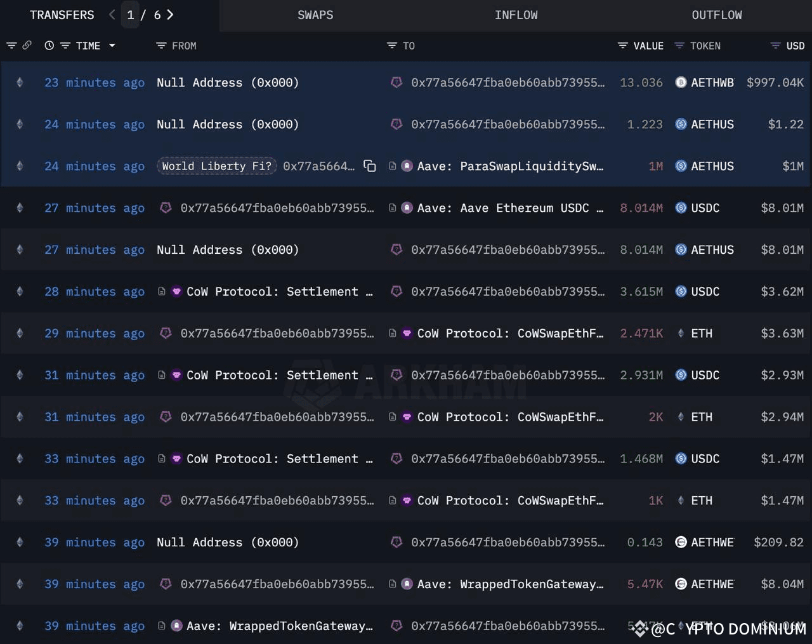
Task: Click the USDC token icon in the $2.93M row
Action: [681, 376]
